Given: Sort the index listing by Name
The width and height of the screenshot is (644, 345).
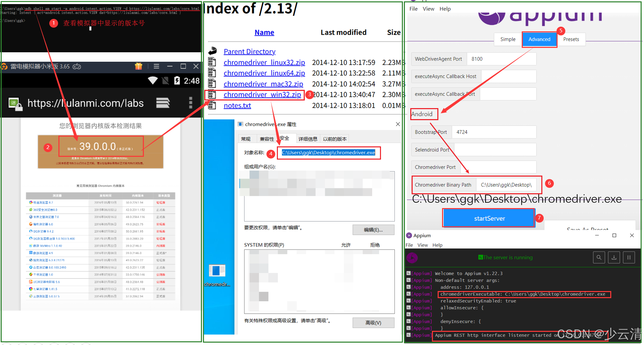Looking at the screenshot, I should click(x=264, y=32).
